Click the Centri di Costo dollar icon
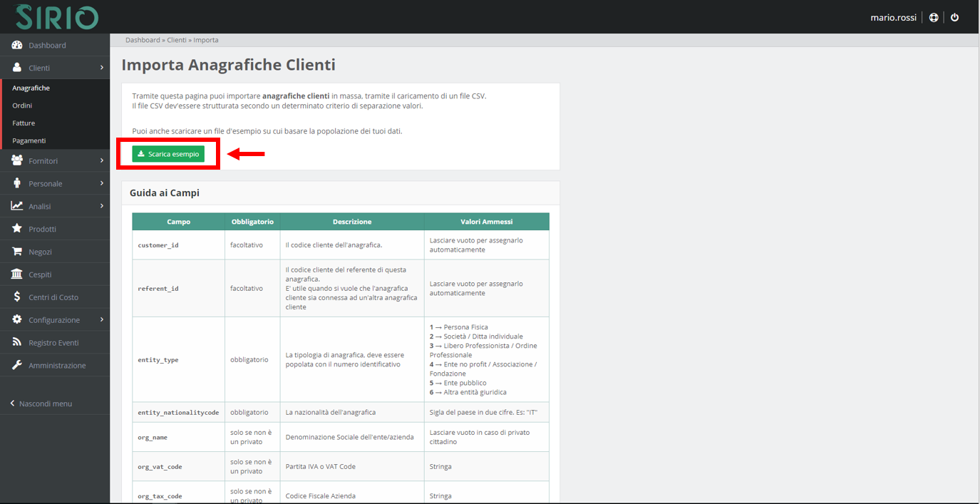 (17, 297)
